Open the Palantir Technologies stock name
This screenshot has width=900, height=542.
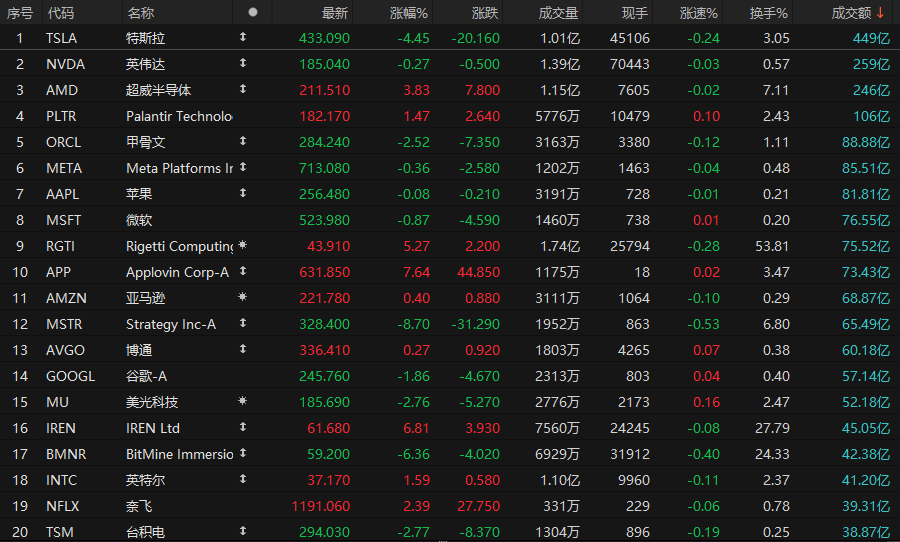coord(179,116)
